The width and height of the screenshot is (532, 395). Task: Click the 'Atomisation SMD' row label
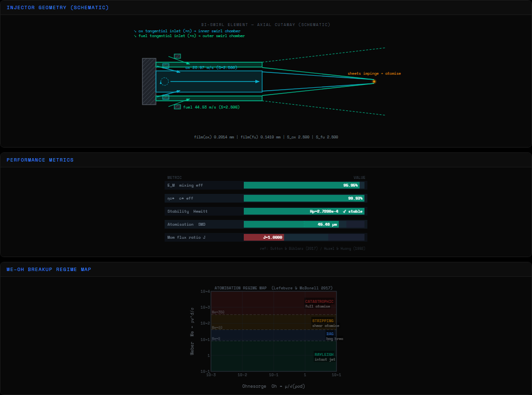click(x=186, y=224)
